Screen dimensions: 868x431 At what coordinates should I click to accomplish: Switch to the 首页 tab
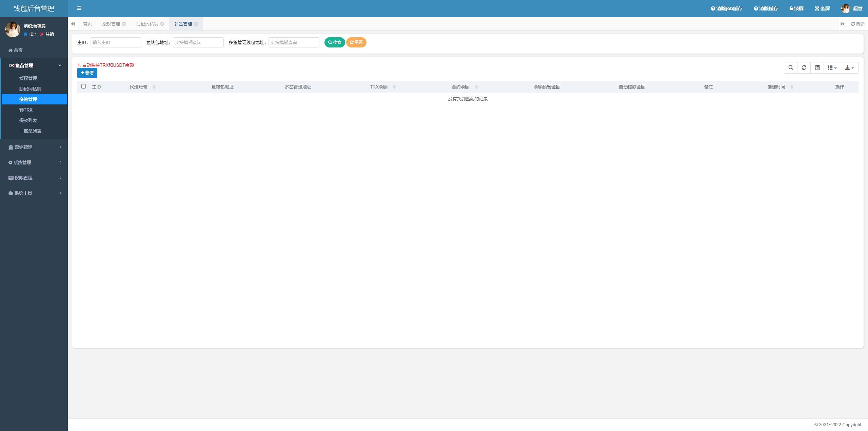point(87,24)
